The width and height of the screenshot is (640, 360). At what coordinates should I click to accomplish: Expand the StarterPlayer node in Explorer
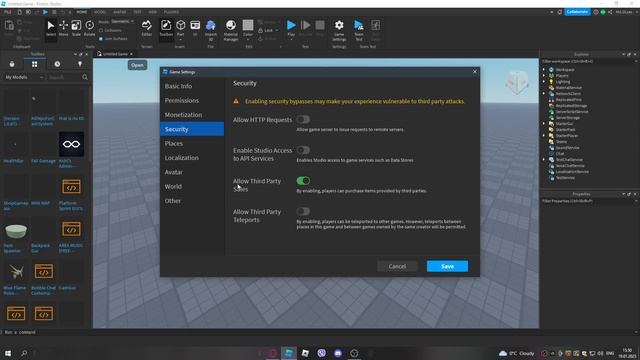544,136
